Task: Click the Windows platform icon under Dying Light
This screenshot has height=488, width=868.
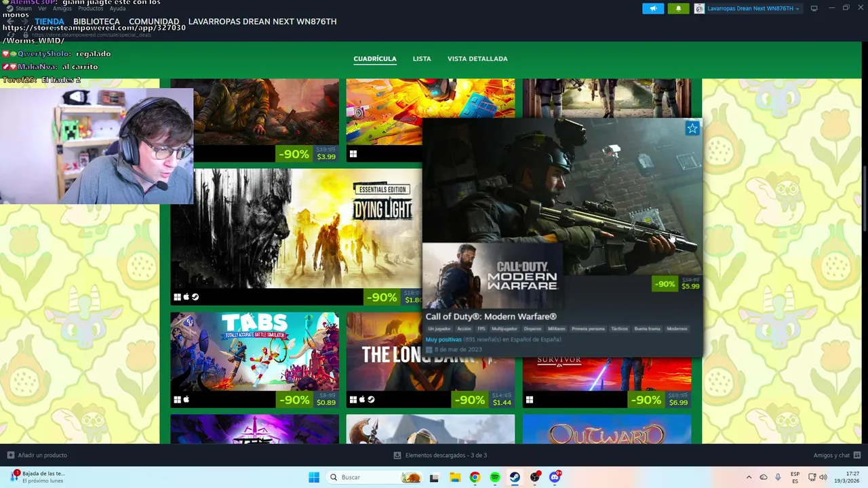Action: (177, 297)
